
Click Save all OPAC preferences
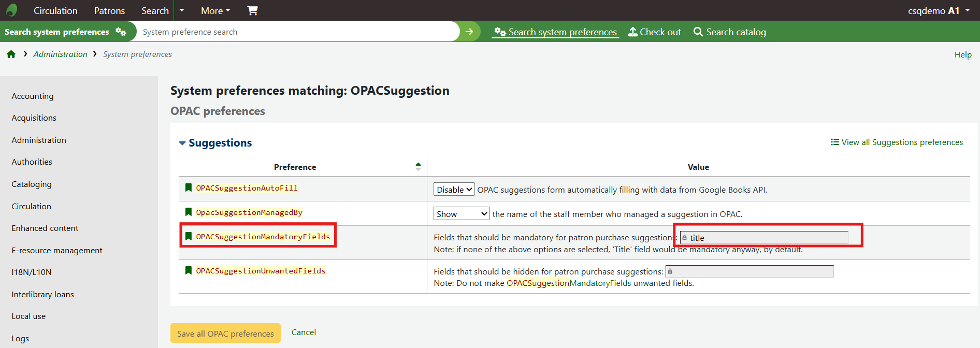click(225, 334)
